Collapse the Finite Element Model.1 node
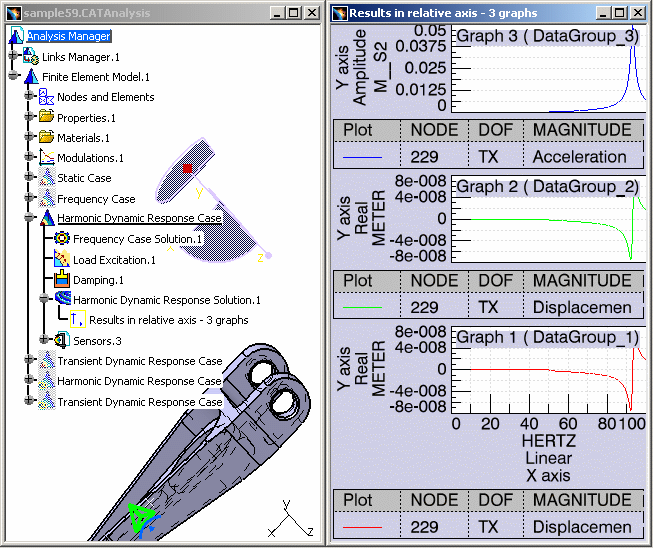 coord(13,75)
